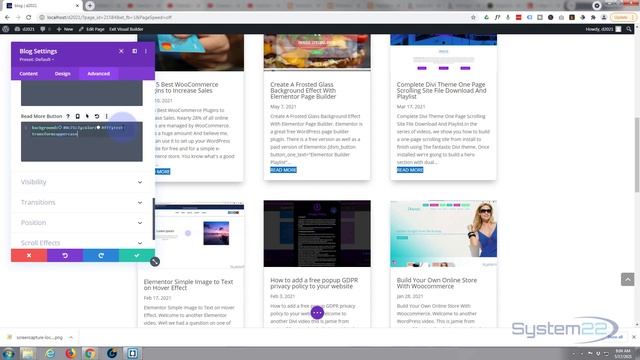The width and height of the screenshot is (640, 360).
Task: Open Read More Button field options menu
Action: [107, 116]
